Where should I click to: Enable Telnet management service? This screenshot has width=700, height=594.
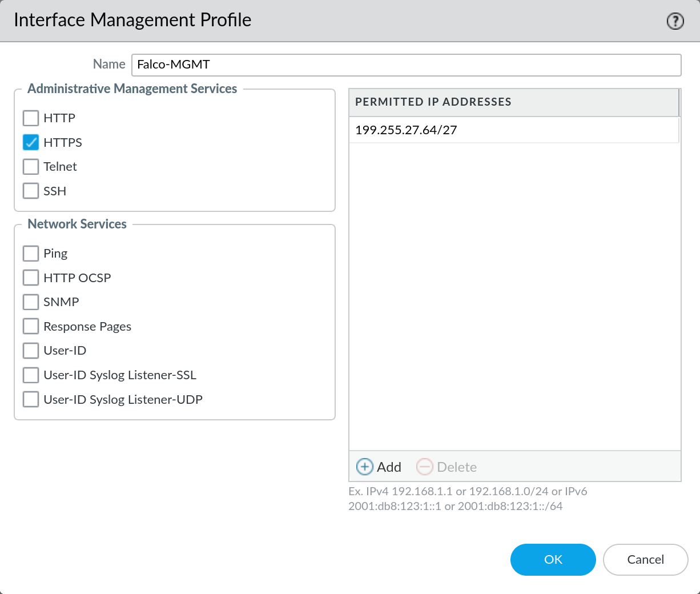pos(31,167)
